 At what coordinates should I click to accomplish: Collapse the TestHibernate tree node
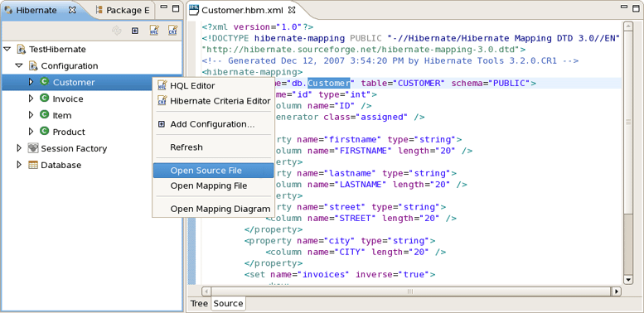[7, 49]
